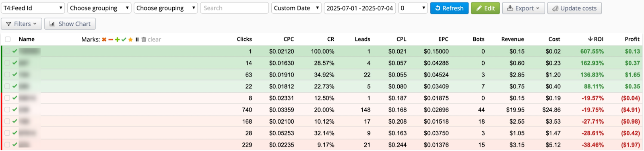
Task: Open the T4:Feed Id grouping dropdown
Action: (33, 8)
